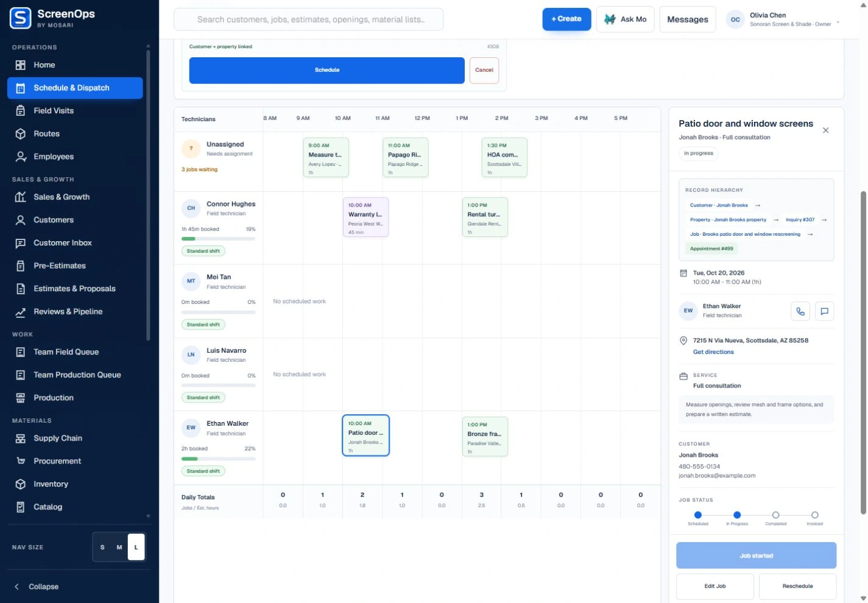Screen dimensions: 868x603
Task: Call Ethan Walker with the phone icon
Action: click(x=800, y=311)
